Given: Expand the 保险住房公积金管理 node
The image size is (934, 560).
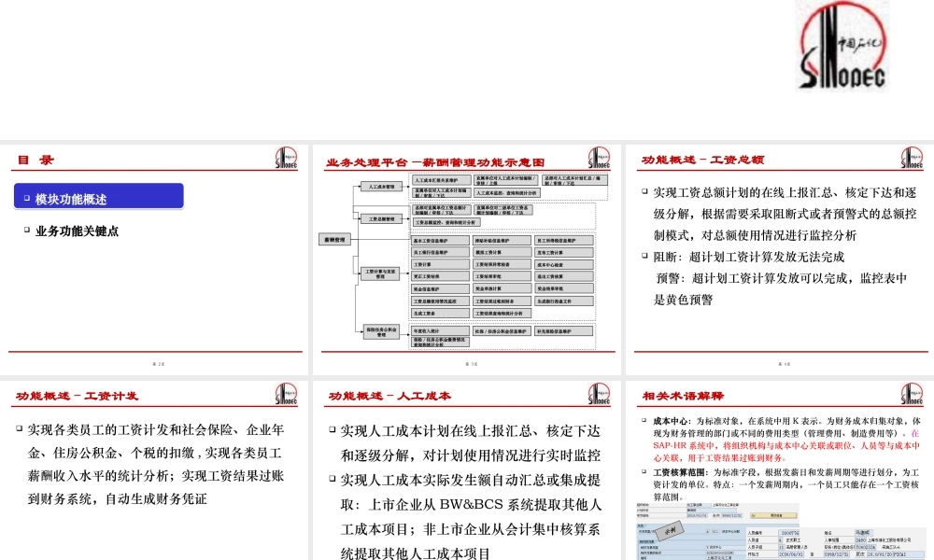Looking at the screenshot, I should tap(380, 331).
